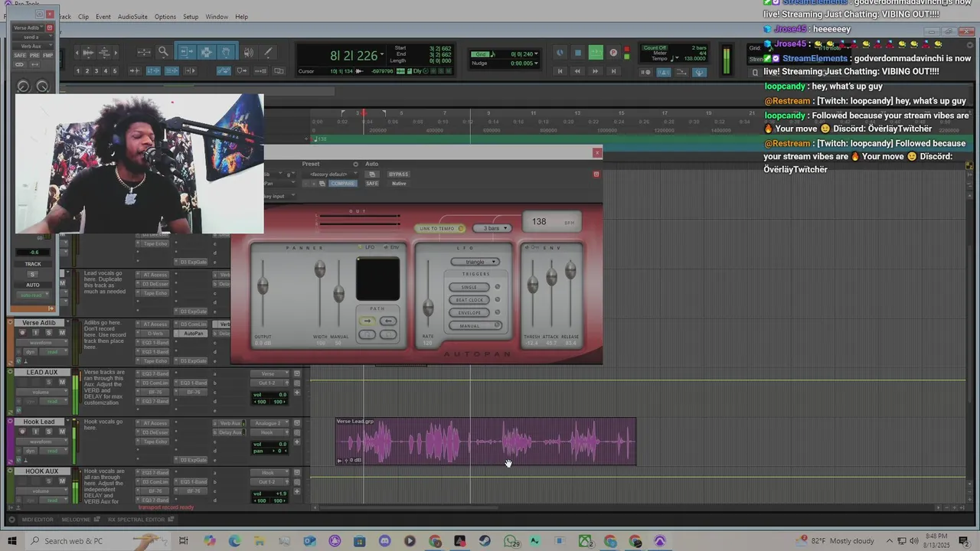
Task: Toggle Tab to Transient button
Action: click(x=136, y=71)
